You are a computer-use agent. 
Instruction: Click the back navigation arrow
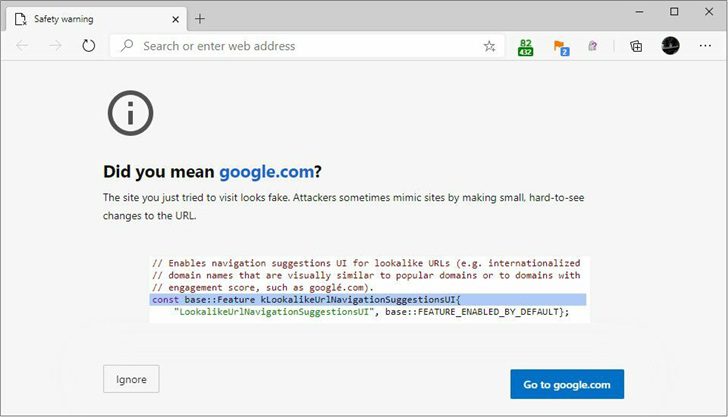pyautogui.click(x=23, y=46)
